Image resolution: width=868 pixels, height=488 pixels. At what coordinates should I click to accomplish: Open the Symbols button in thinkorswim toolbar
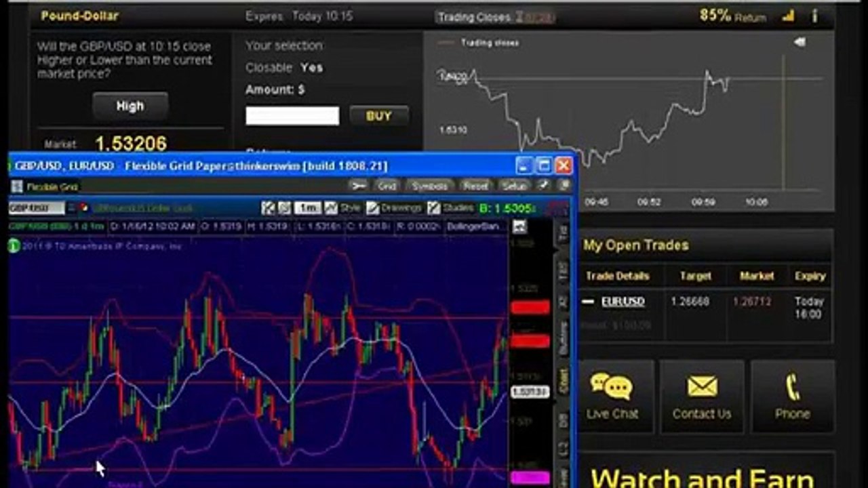[x=430, y=186]
